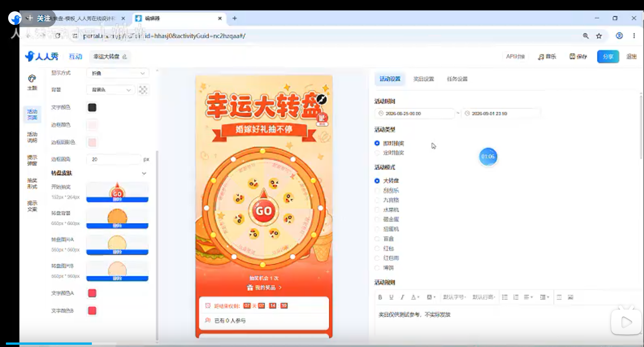Open the 默认行高 line height dropdown

tap(484, 297)
